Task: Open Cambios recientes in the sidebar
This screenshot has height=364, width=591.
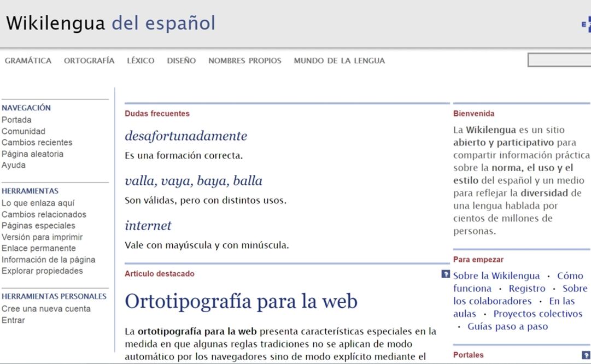Action: click(x=37, y=142)
